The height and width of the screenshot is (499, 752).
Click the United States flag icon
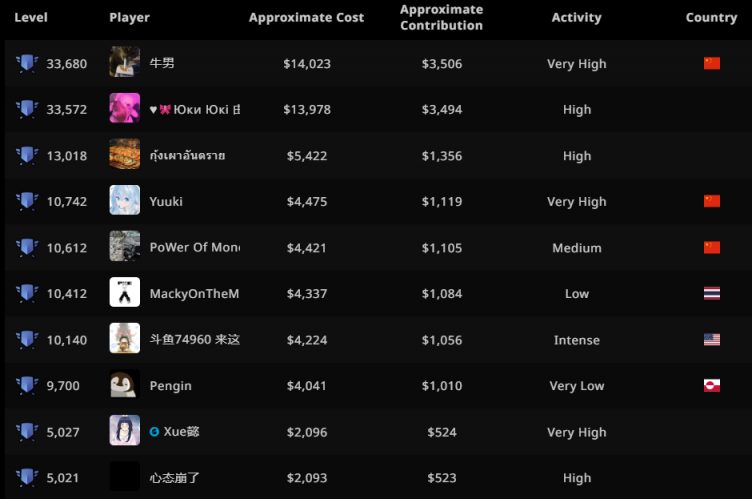coord(712,340)
